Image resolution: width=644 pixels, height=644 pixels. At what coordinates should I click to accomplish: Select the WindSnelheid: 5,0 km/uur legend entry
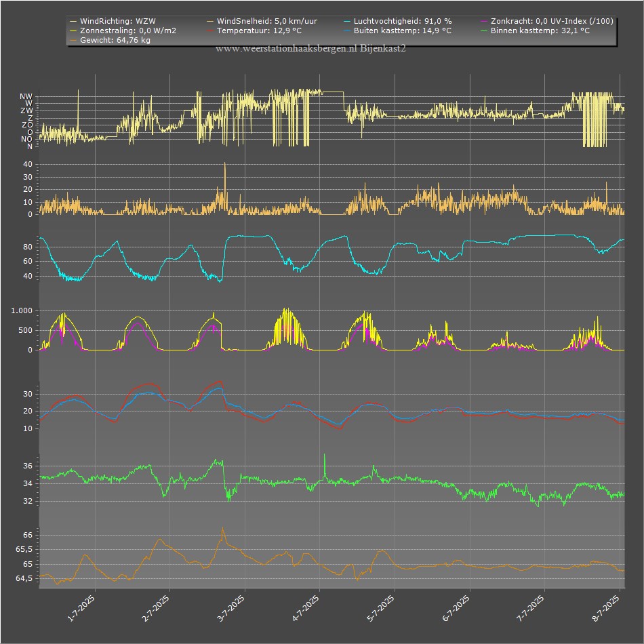tap(262, 21)
